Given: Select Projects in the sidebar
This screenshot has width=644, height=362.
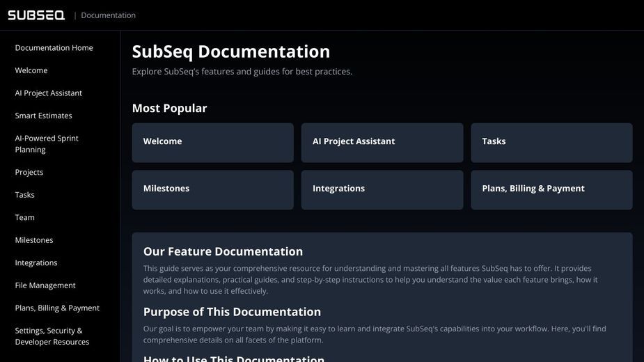Looking at the screenshot, I should [x=29, y=172].
